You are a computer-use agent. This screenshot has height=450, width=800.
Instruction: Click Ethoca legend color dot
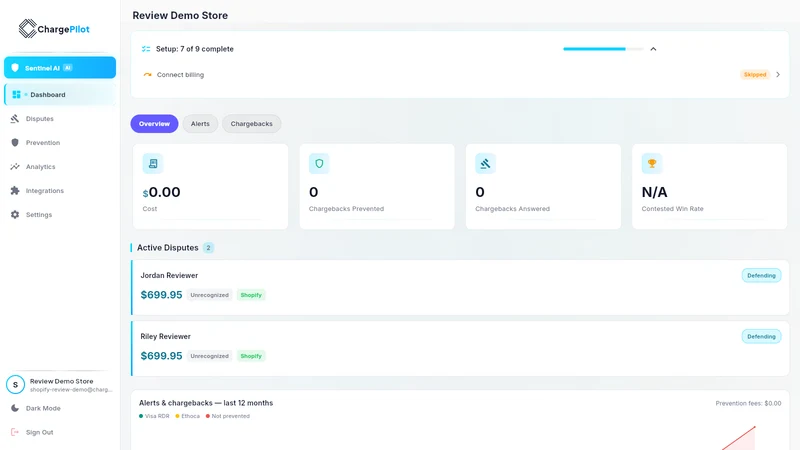pos(177,416)
